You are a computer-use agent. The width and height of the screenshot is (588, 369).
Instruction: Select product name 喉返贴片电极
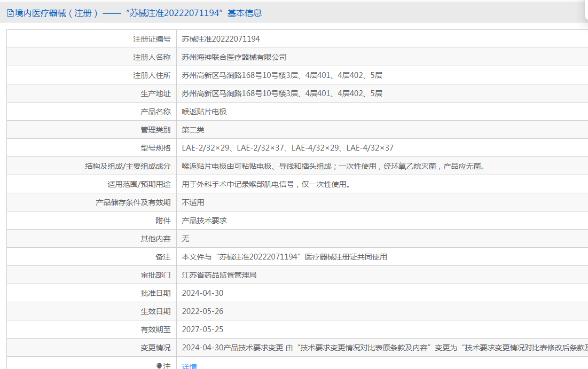tap(204, 112)
